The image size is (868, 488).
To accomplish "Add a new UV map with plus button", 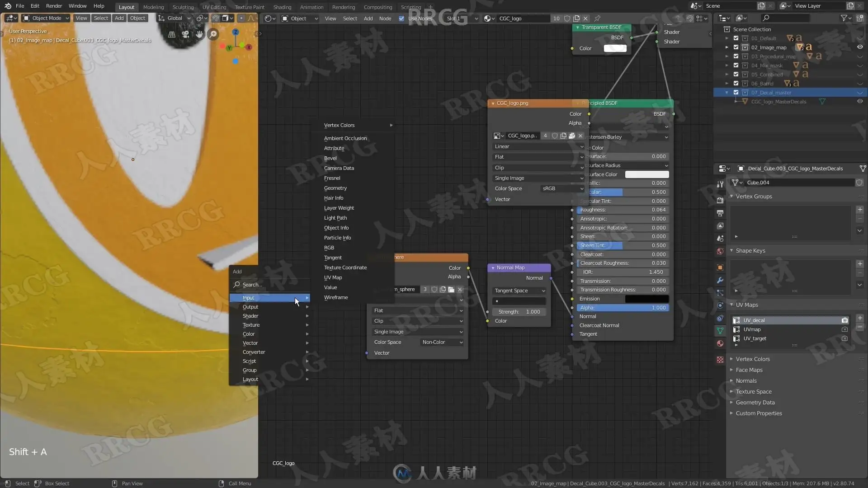I will click(860, 318).
